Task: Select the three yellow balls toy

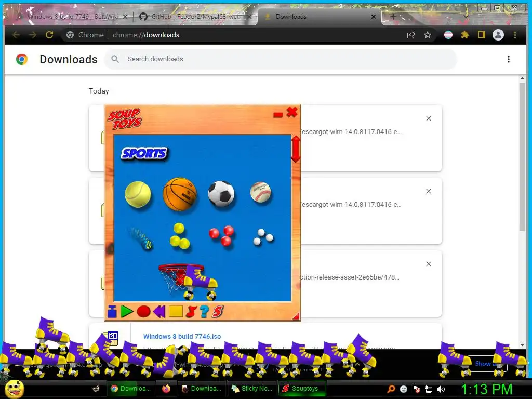Action: click(x=179, y=236)
